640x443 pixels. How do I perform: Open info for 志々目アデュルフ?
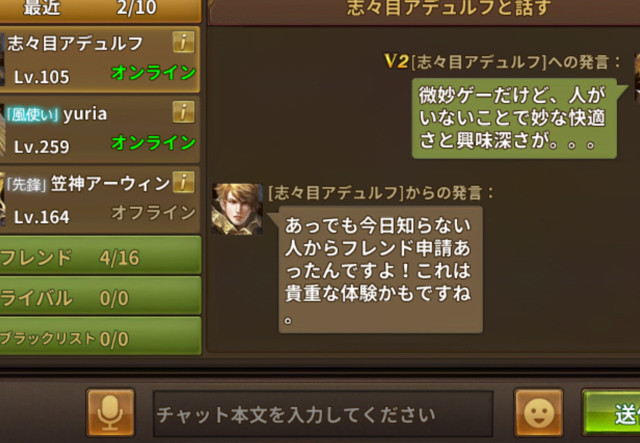coord(184,42)
